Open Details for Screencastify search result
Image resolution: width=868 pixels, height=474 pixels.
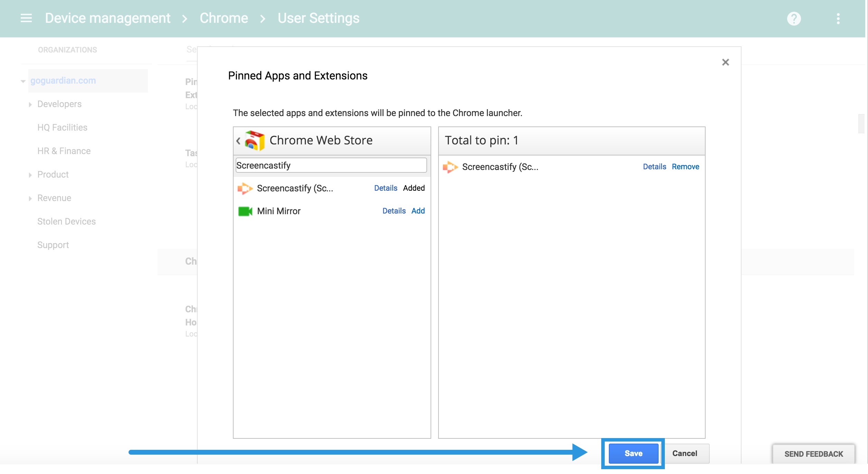386,188
